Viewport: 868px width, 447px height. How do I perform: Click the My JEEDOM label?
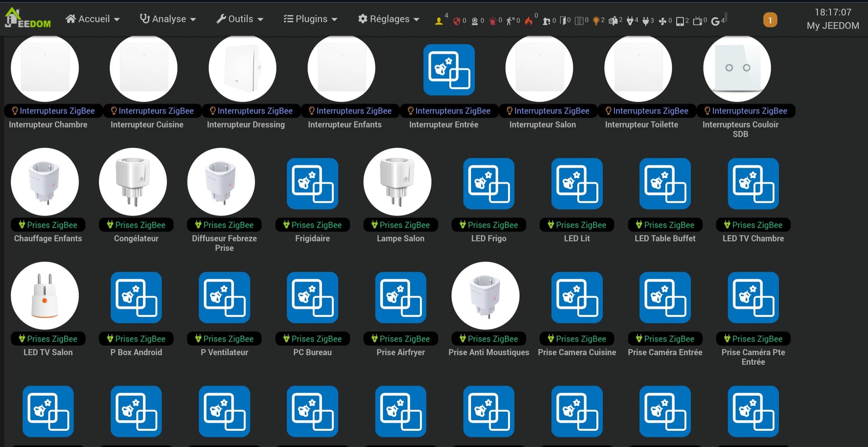point(833,26)
